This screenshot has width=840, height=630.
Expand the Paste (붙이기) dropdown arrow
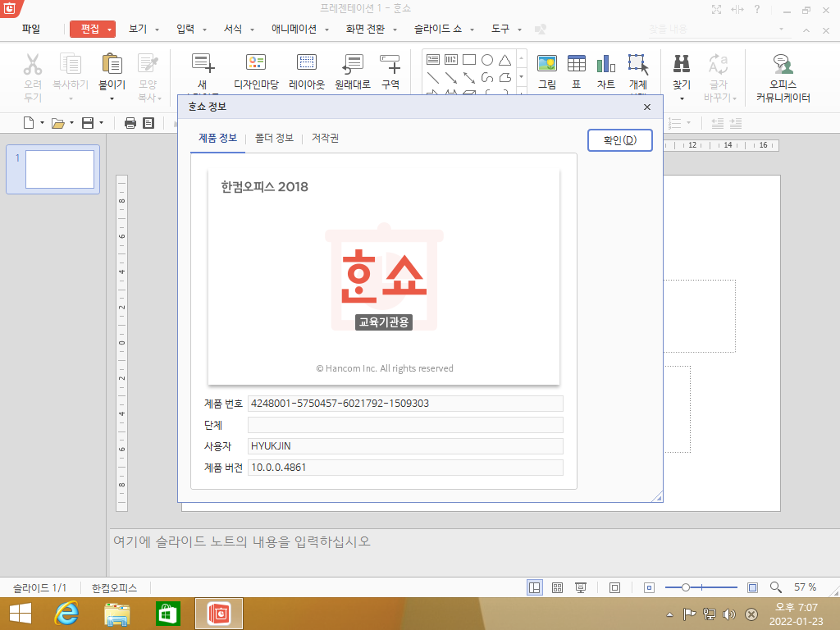click(x=112, y=98)
